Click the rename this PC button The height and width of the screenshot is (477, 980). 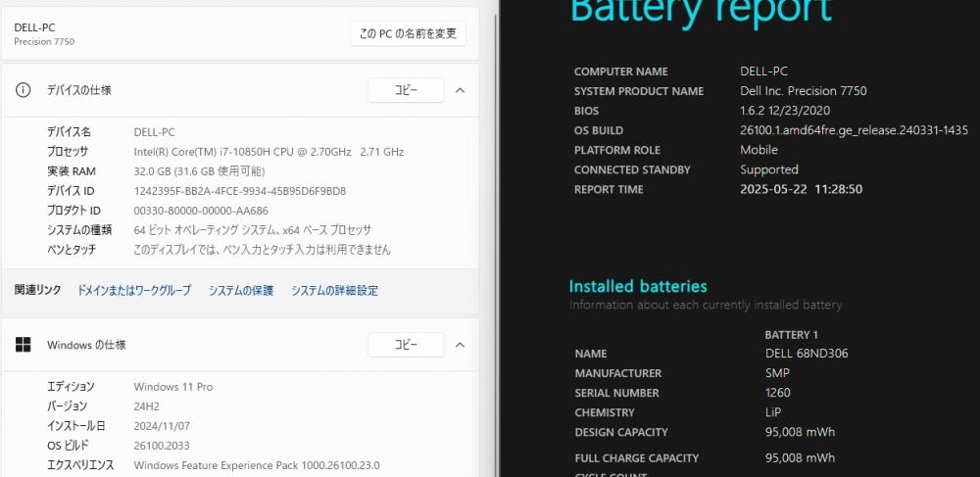click(408, 33)
